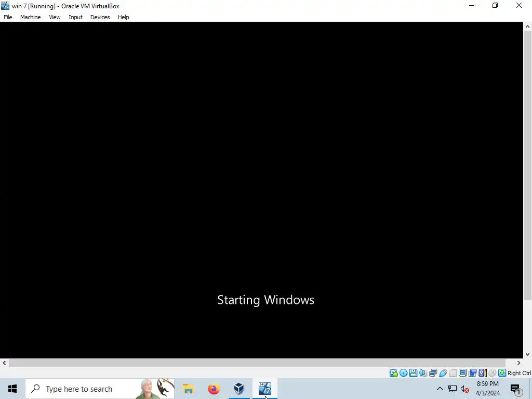The width and height of the screenshot is (532, 399).
Task: Click the shared folders indicator icon
Action: pyautogui.click(x=453, y=373)
